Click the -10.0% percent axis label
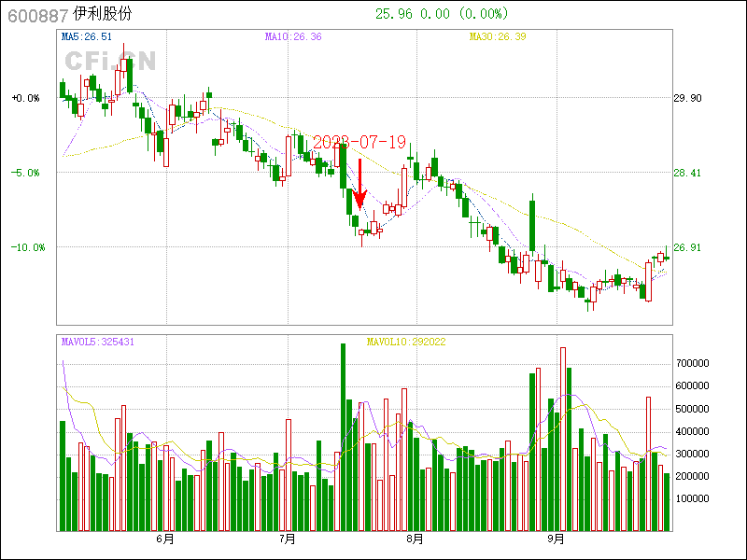This screenshot has height=560, width=747. pyautogui.click(x=25, y=247)
